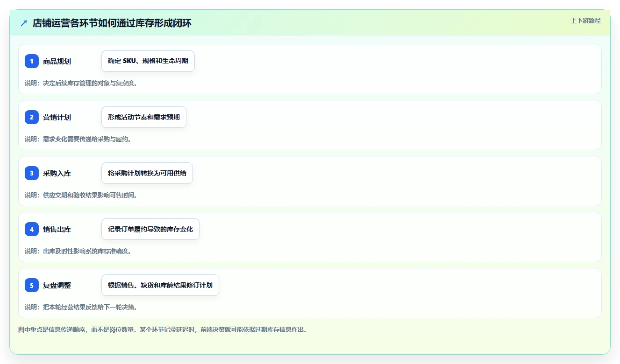The width and height of the screenshot is (620, 364).
Task: Click the note 出库及时性影响系统库存准确度
Action: click(78, 251)
